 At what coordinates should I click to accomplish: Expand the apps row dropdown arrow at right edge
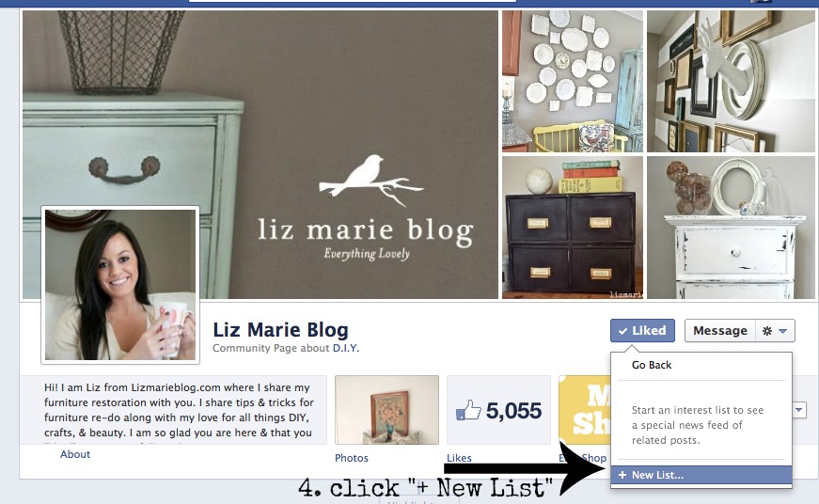click(798, 409)
